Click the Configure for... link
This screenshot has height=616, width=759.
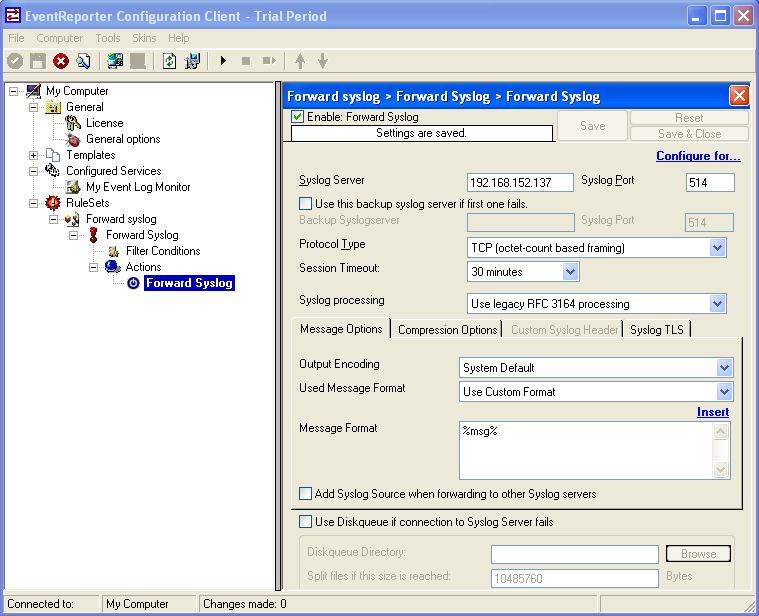pyautogui.click(x=698, y=156)
